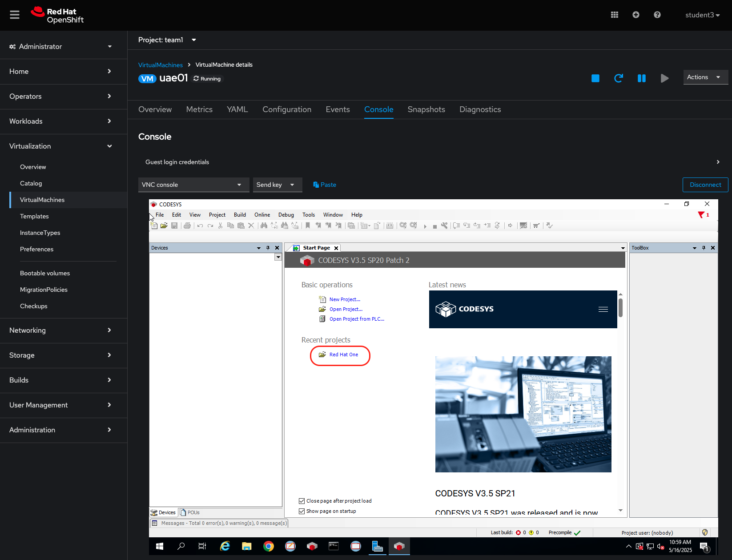Click the Cut scissors toolbar icon
Image resolution: width=732 pixels, height=560 pixels.
(x=220, y=226)
